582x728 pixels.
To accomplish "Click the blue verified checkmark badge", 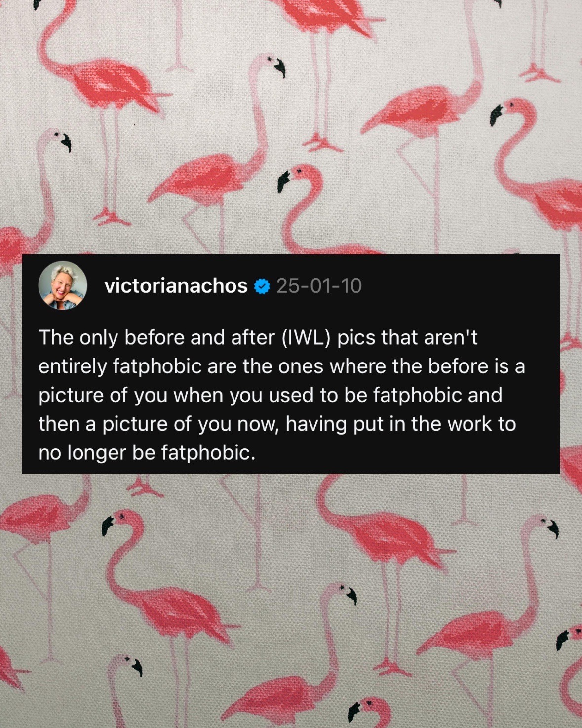I will tap(262, 286).
